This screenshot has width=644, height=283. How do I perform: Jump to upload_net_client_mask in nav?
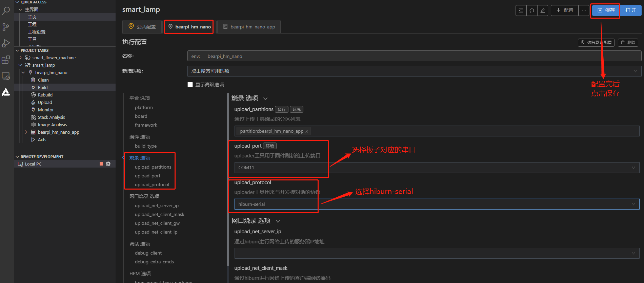tap(160, 214)
